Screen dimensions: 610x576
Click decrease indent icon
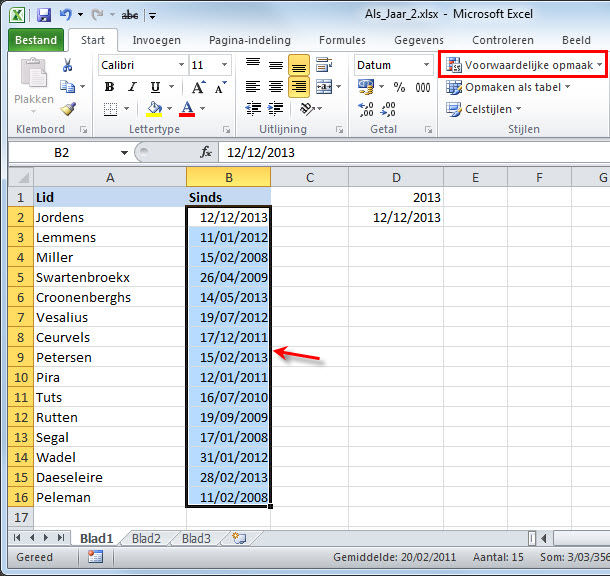point(253,109)
